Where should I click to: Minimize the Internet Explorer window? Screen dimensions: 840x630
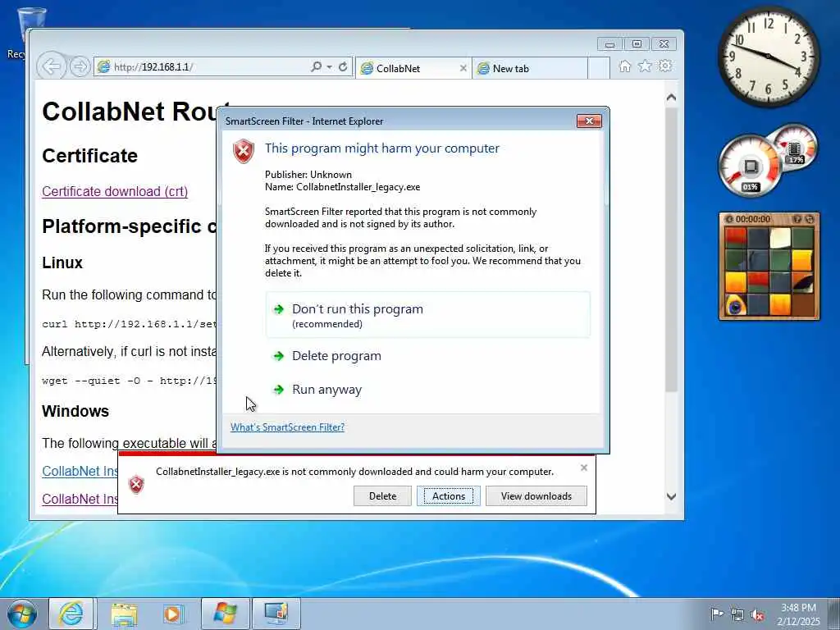tap(610, 44)
